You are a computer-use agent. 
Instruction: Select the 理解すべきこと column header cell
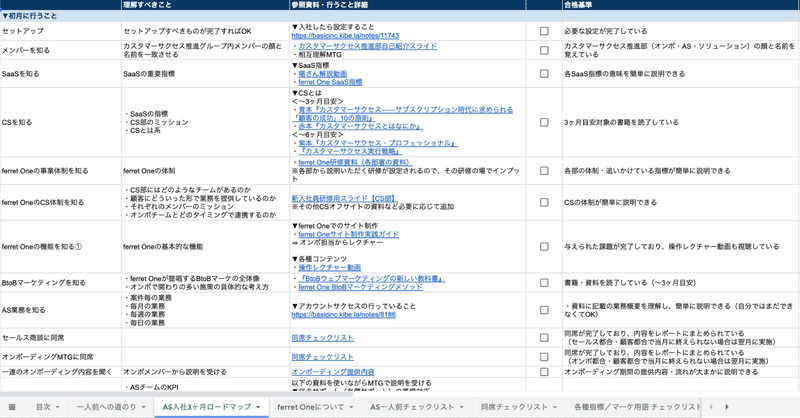pyautogui.click(x=206, y=5)
